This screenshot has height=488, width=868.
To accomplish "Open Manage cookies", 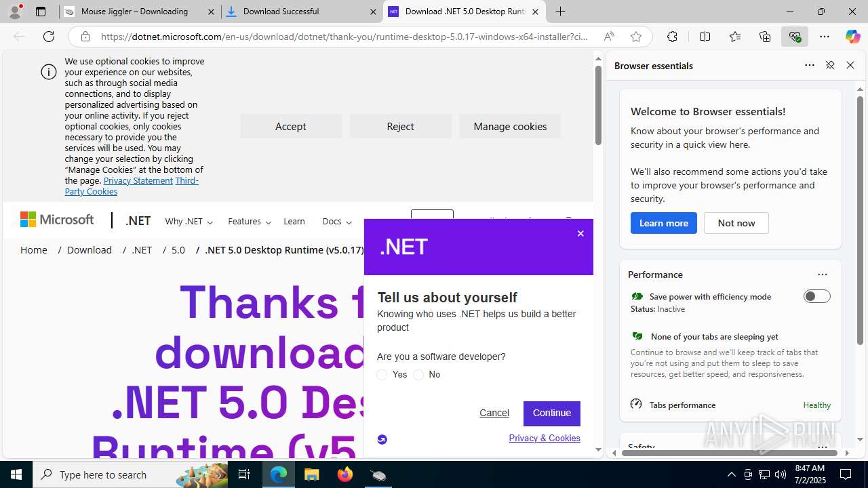I will pos(510,127).
